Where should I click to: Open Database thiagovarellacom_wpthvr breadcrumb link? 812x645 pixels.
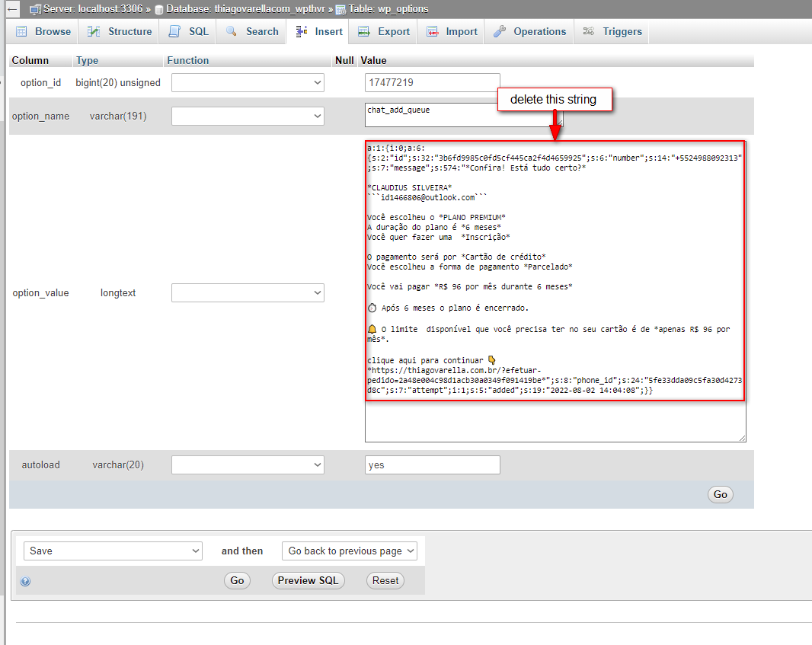click(245, 9)
